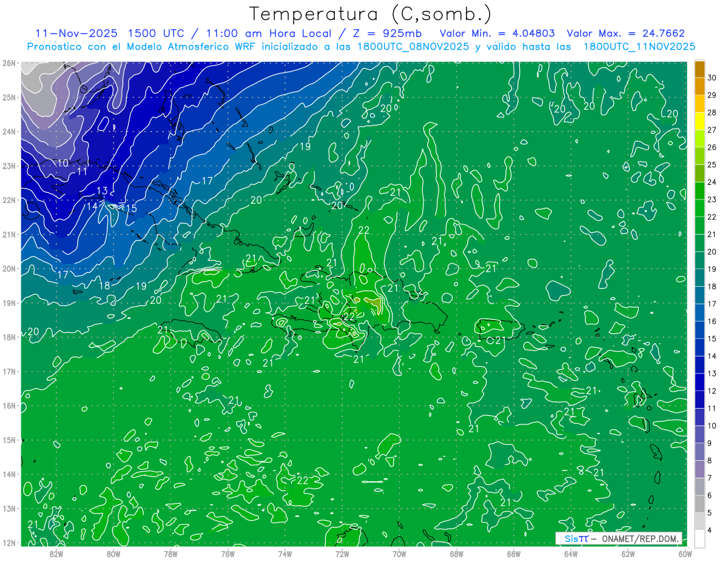Click the title "Temperatura (C,somb.)"

click(x=371, y=15)
